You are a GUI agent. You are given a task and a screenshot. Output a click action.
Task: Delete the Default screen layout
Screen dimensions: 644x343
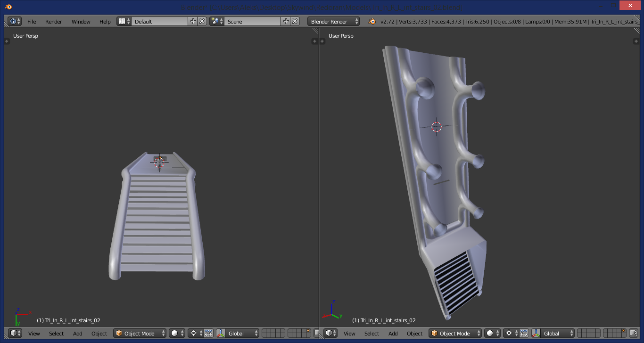pos(202,22)
